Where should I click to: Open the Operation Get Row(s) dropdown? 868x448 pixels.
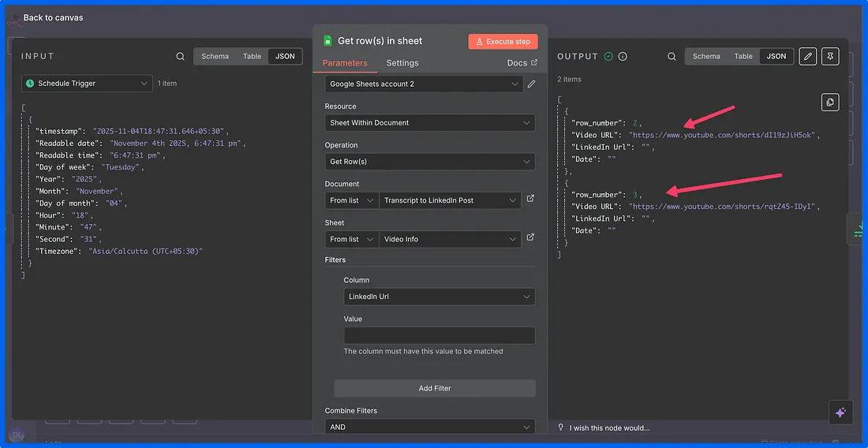click(x=429, y=162)
